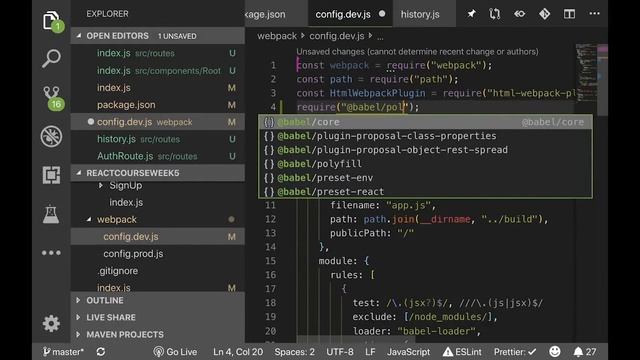Click the Prettier status item

click(x=515, y=351)
